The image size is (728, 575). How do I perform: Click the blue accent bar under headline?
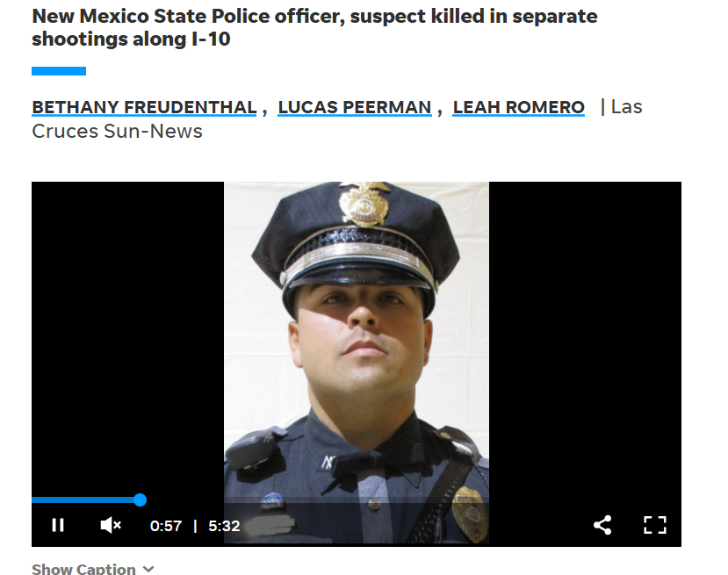click(x=59, y=71)
